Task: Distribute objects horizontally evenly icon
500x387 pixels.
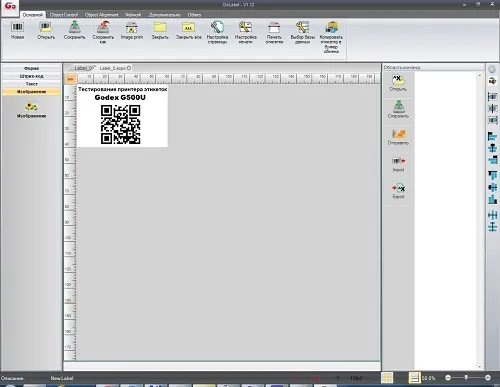Action: pos(492,215)
